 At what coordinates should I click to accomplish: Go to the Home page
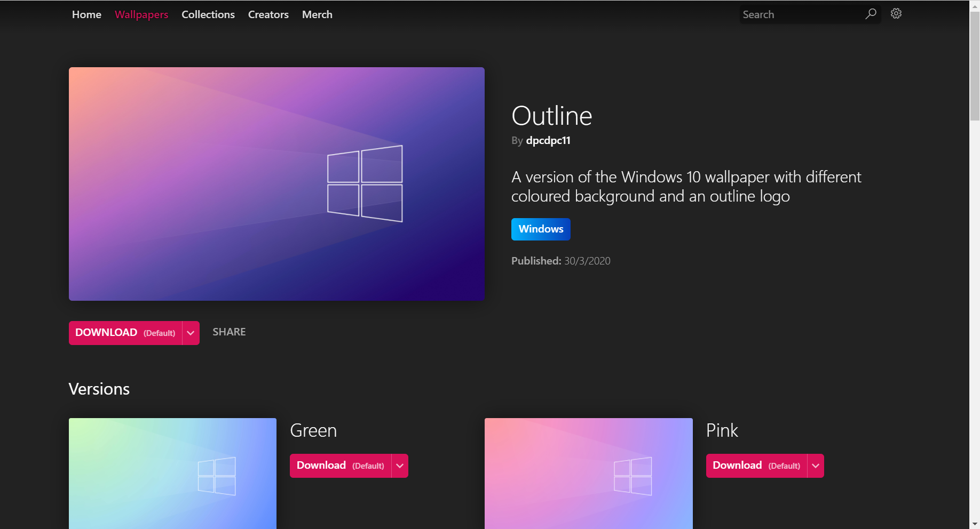[86, 14]
